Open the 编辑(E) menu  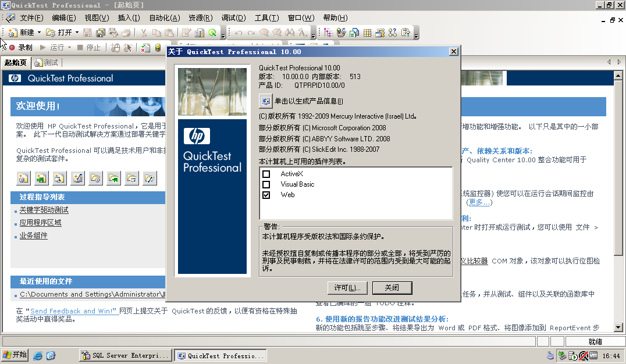(x=64, y=18)
